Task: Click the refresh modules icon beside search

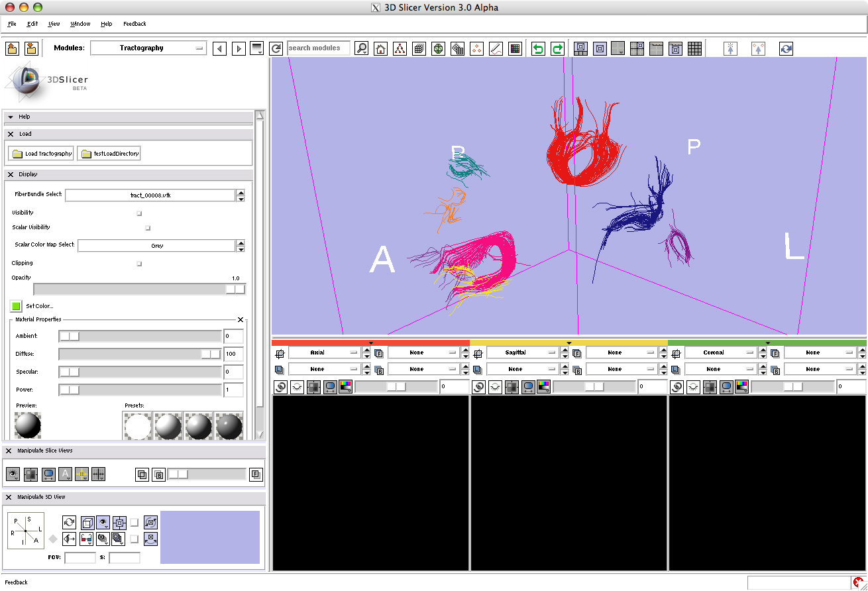Action: [x=276, y=48]
